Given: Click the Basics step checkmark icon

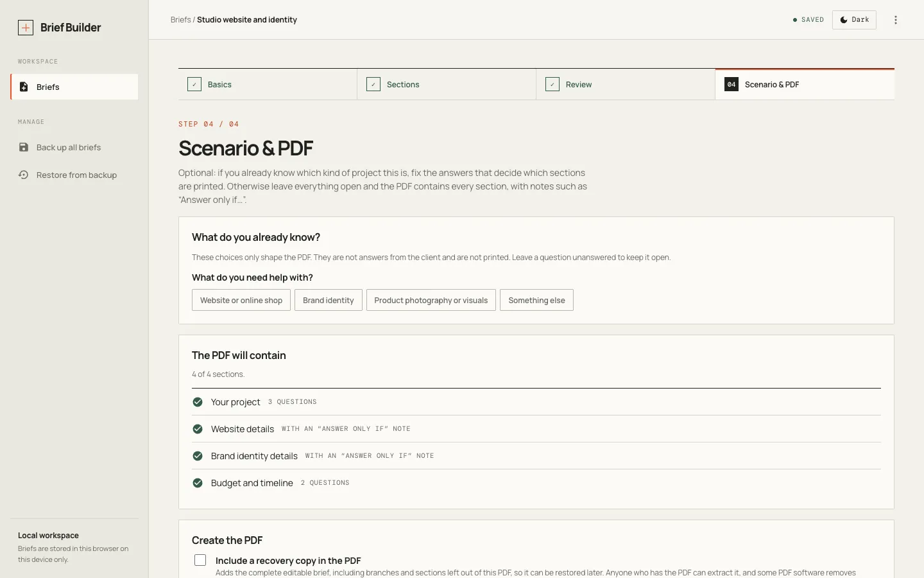Looking at the screenshot, I should click(194, 84).
